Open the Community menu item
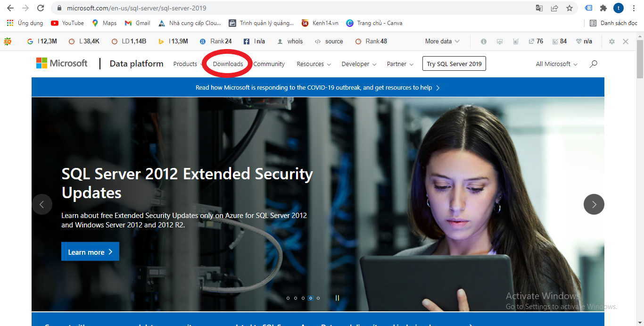This screenshot has height=326, width=644. point(269,64)
